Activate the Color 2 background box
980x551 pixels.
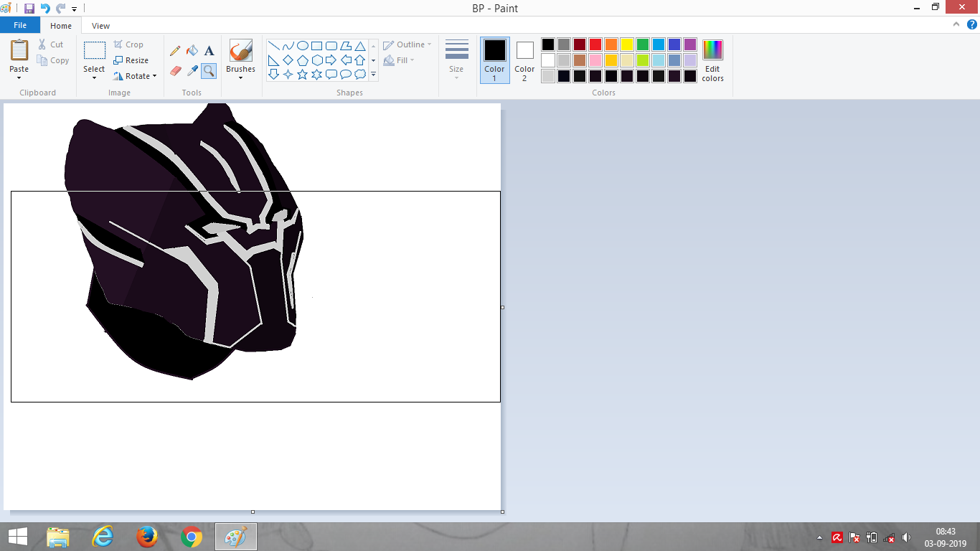(524, 60)
